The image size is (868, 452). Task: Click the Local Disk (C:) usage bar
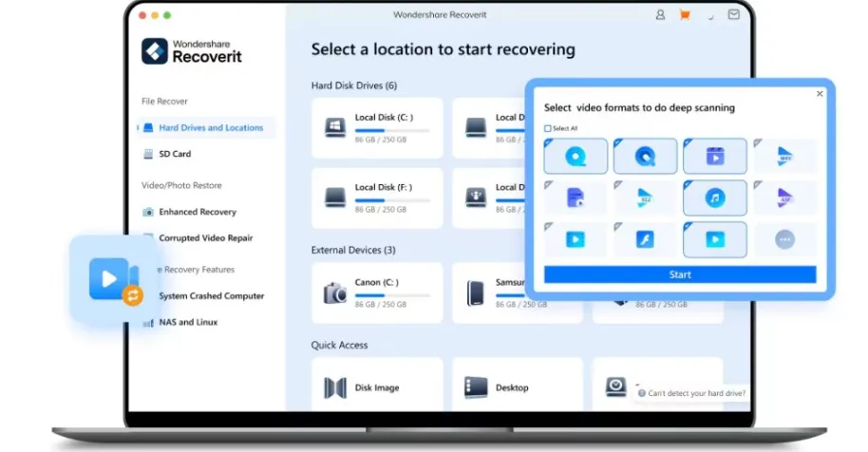click(x=392, y=130)
